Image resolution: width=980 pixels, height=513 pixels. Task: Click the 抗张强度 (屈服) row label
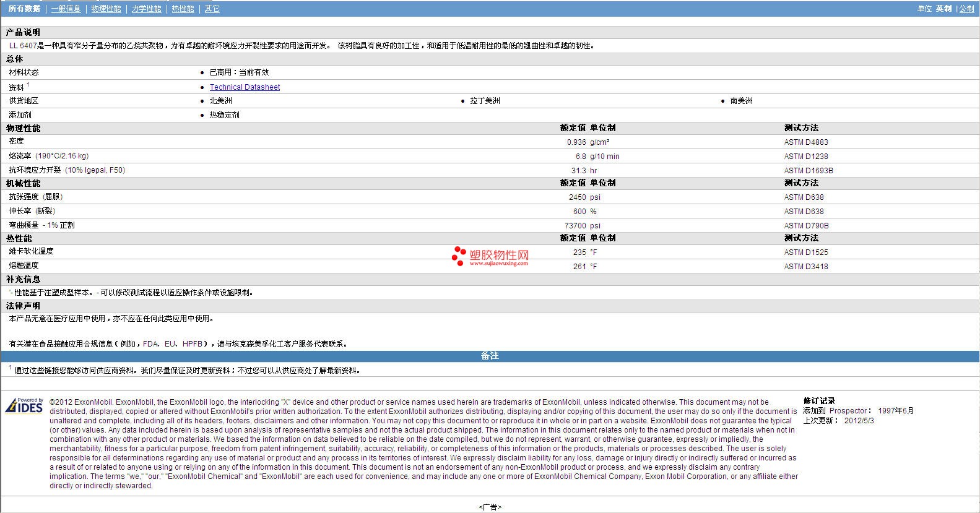coord(36,197)
